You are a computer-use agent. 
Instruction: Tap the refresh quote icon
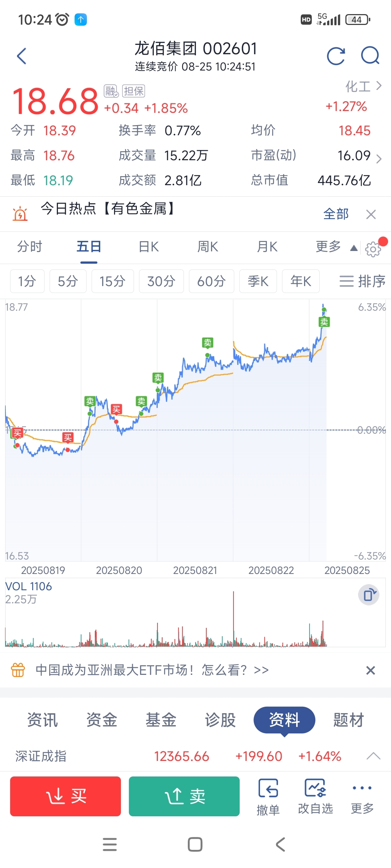[336, 56]
